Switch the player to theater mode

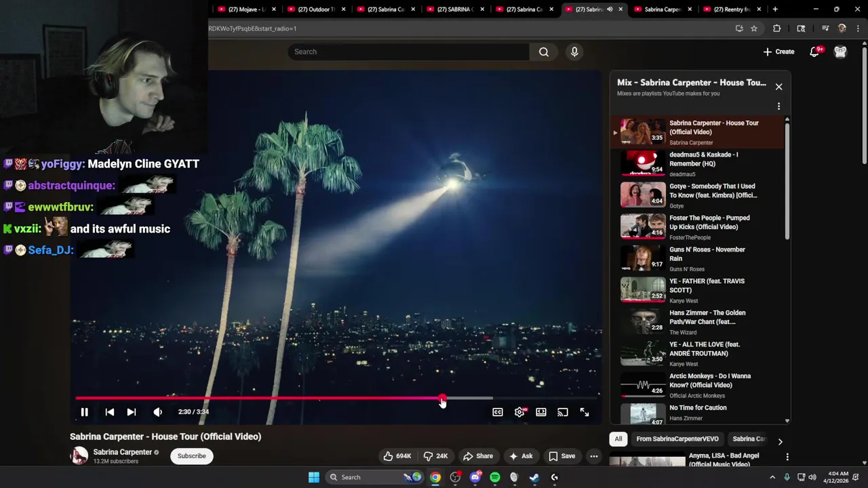point(541,412)
